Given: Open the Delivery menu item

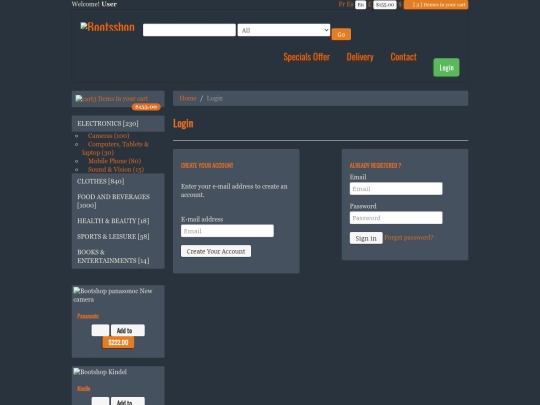Looking at the screenshot, I should [360, 57].
